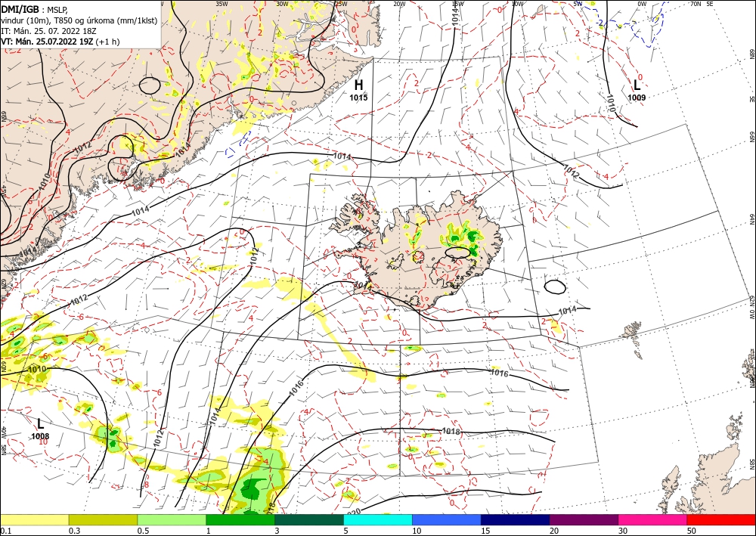Viewport: 756px width, 536px height.
Task: Click the '0W' longitude label at top
Action: [642, 4]
